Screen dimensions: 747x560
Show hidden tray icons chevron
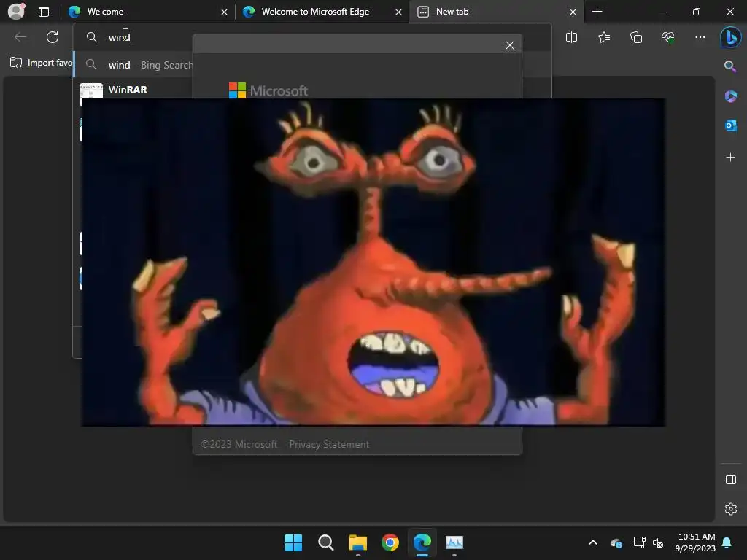[x=593, y=542]
